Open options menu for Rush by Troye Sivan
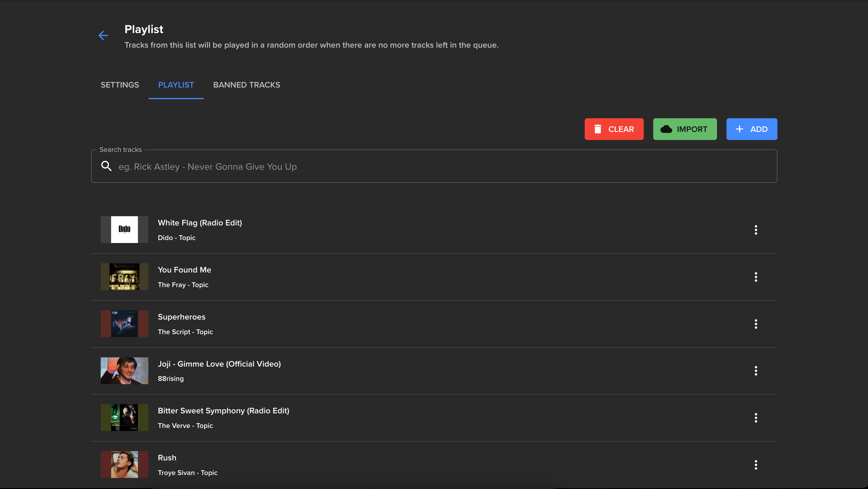This screenshot has width=868, height=489. pyautogui.click(x=756, y=464)
